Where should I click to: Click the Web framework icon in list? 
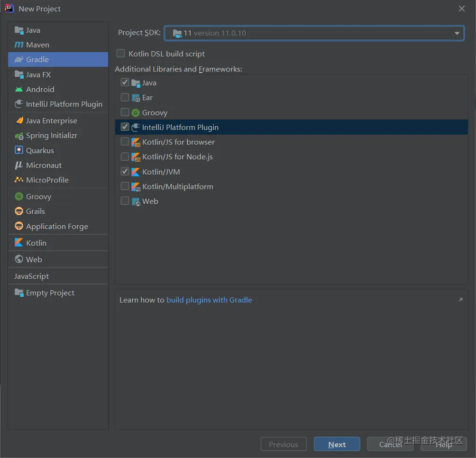point(136,202)
